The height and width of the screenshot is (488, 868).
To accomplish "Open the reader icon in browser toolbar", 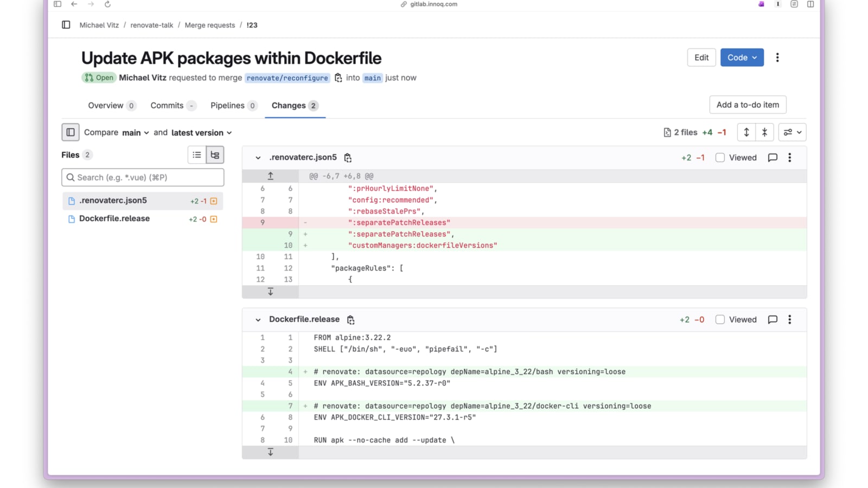I will [x=794, y=4].
